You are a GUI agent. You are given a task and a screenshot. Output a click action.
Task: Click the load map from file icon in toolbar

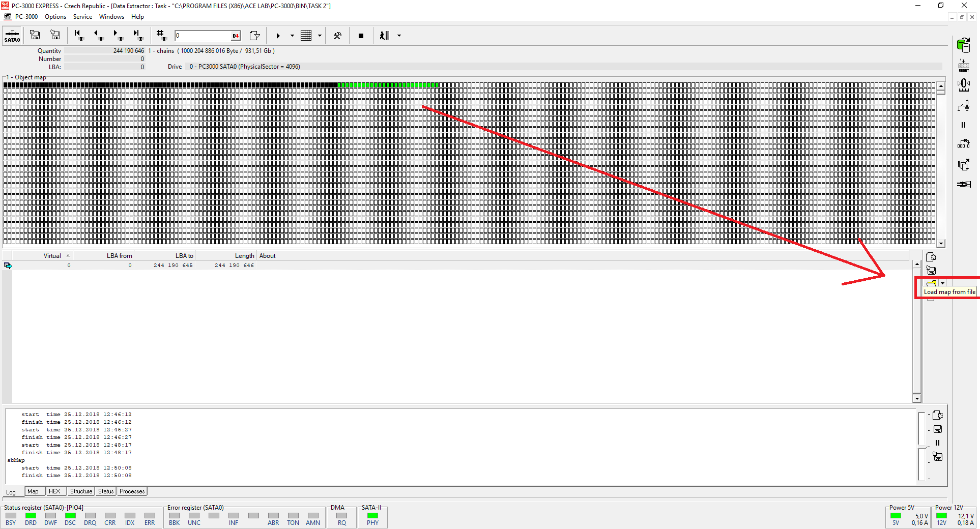[55, 35]
